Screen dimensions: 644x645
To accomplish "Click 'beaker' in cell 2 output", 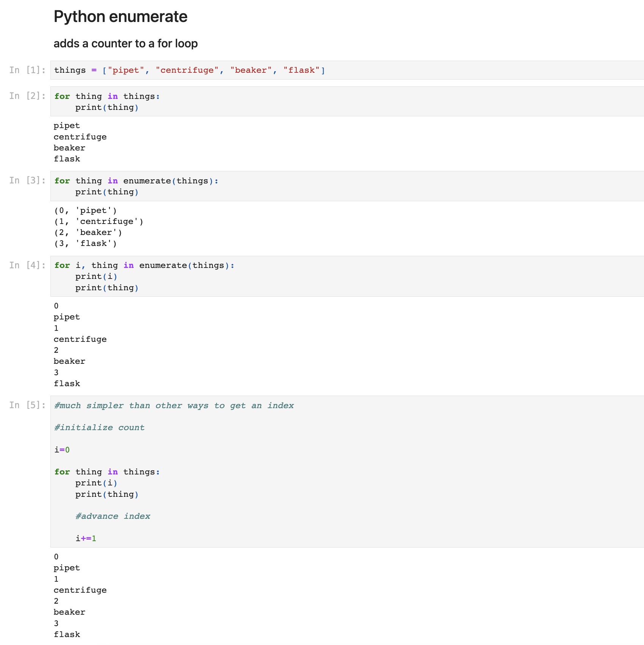I will pos(70,148).
